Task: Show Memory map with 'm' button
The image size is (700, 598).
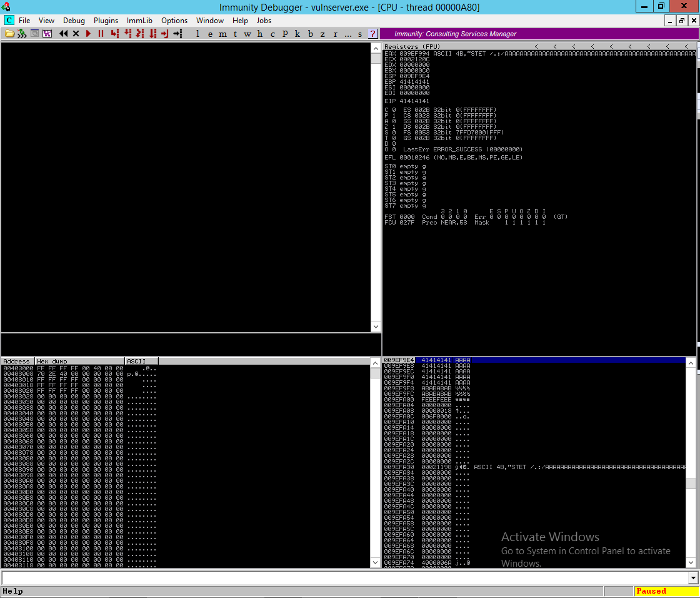Action: (x=222, y=34)
